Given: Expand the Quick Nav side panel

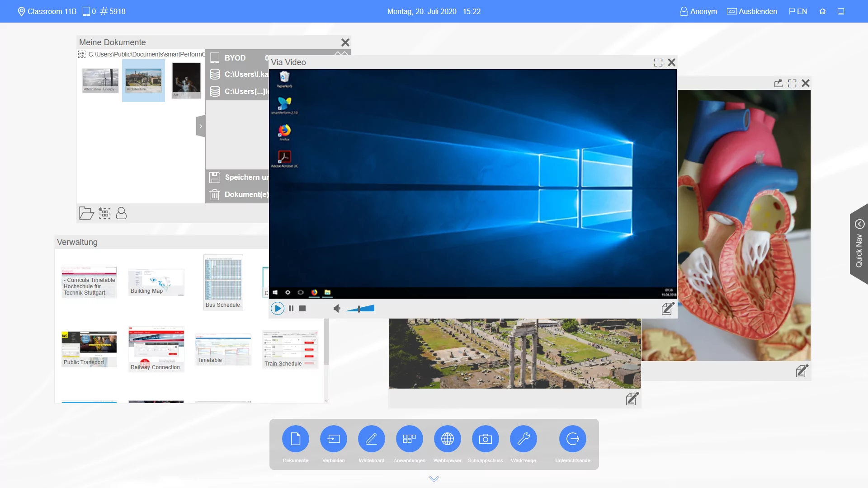Looking at the screenshot, I should click(x=859, y=224).
